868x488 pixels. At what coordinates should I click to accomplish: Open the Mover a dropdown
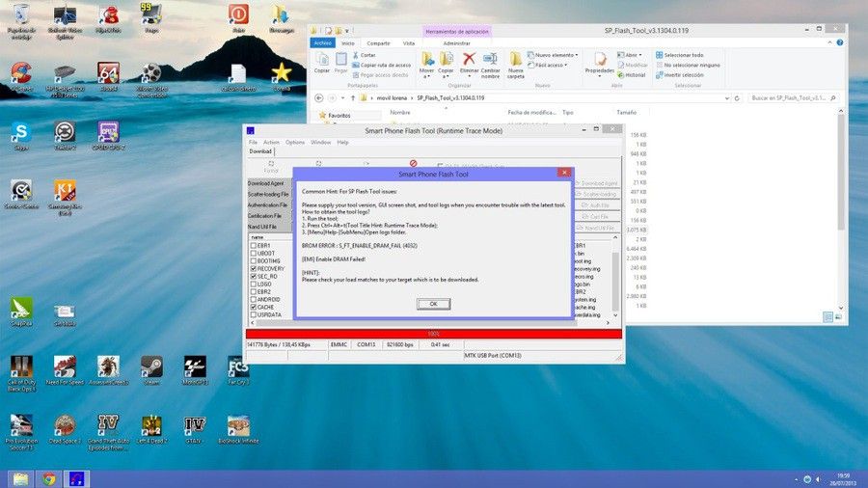427,66
